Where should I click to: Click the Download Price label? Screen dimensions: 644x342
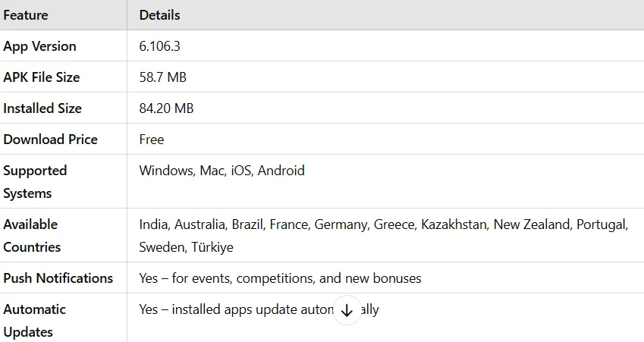click(51, 140)
